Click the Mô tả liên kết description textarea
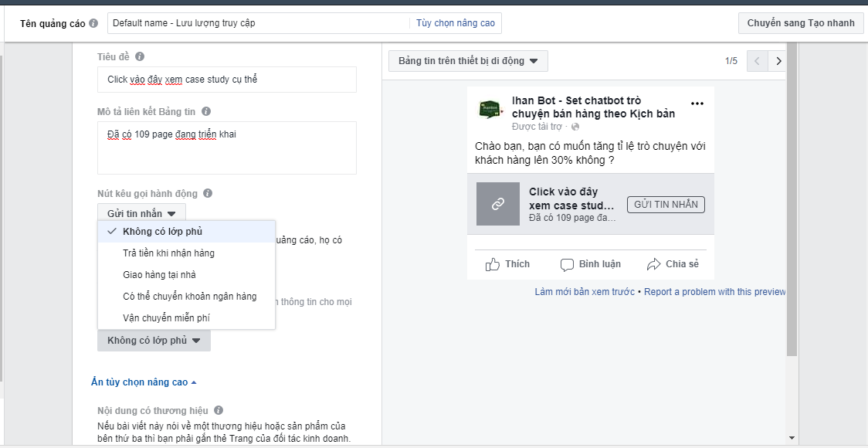The width and height of the screenshot is (868, 448). [x=227, y=148]
